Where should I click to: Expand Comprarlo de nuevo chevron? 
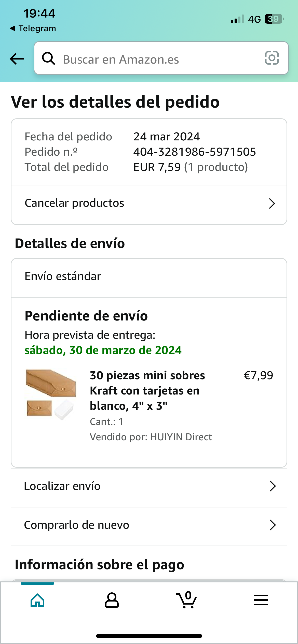pyautogui.click(x=273, y=525)
